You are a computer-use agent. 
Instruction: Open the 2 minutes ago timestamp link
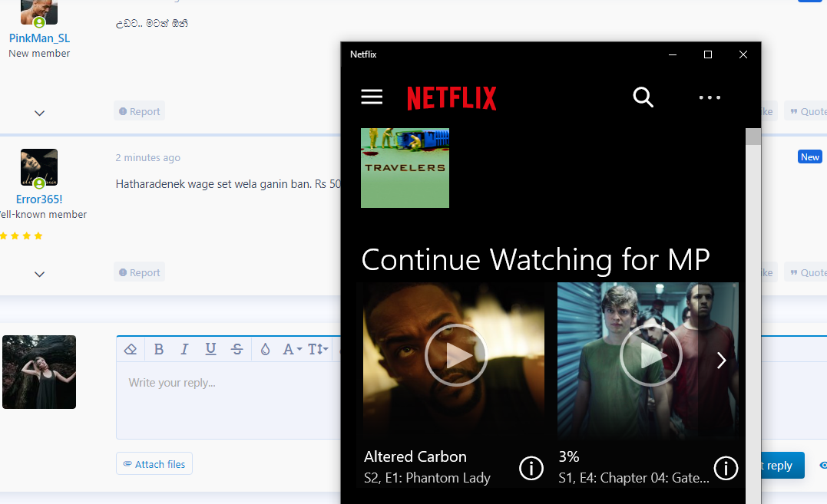(x=147, y=157)
